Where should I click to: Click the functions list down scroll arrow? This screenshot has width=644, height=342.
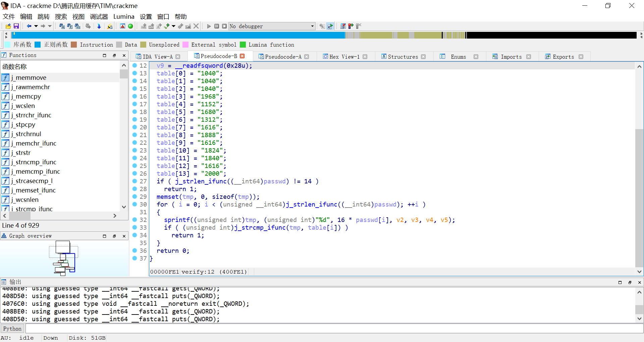(x=124, y=207)
